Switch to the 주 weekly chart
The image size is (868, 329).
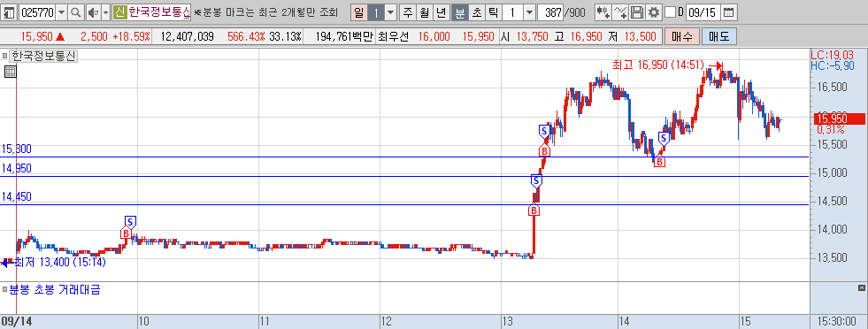408,12
